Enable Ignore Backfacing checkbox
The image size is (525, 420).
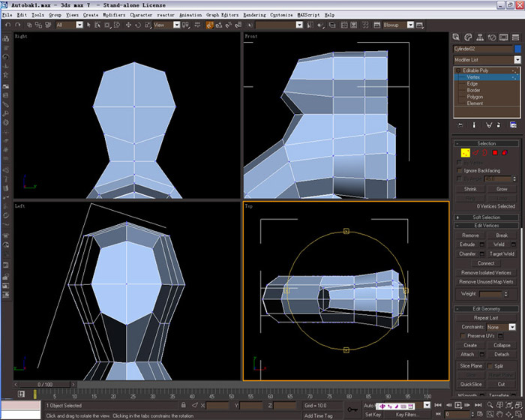pos(459,170)
